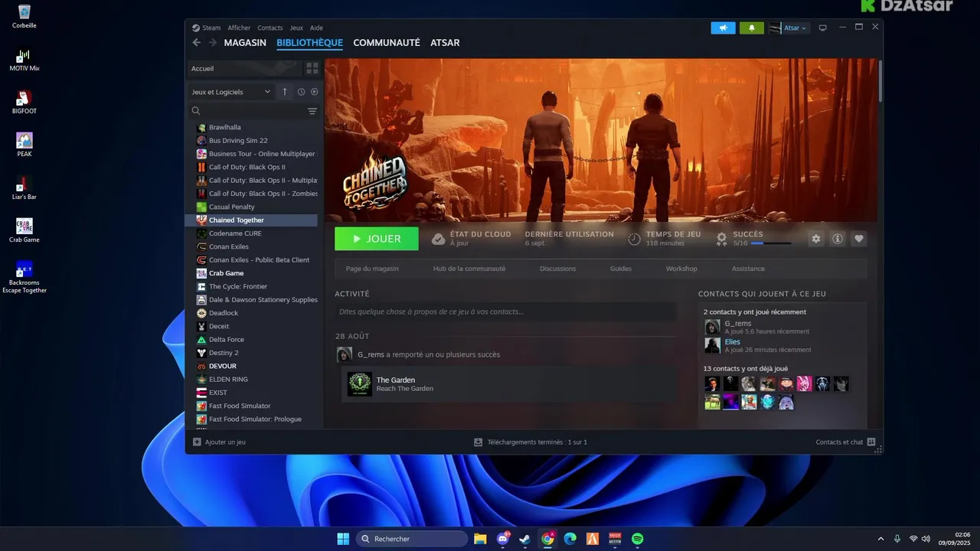Click the downloads icon in the bottom bar

coord(479,442)
